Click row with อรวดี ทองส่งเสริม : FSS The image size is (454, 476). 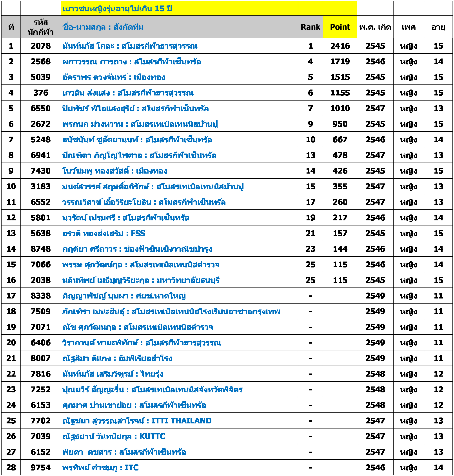click(104, 233)
